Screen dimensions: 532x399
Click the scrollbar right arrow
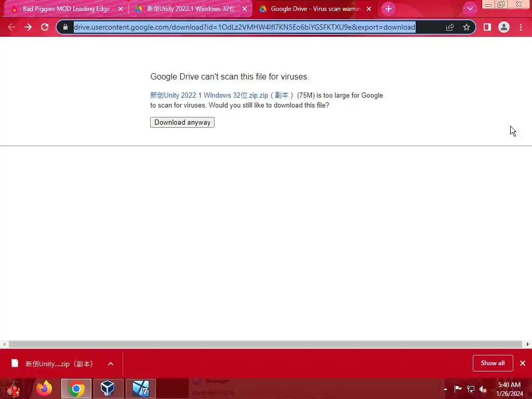pos(528,344)
